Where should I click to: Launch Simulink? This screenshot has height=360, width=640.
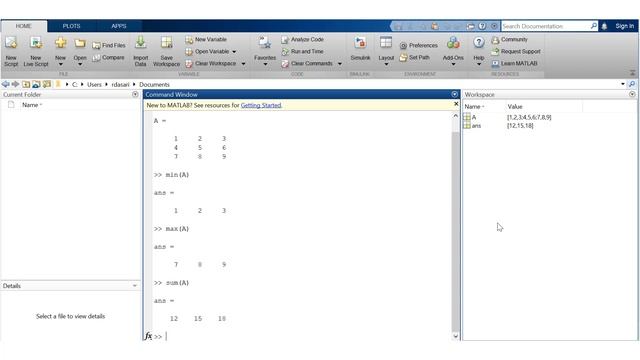360,49
